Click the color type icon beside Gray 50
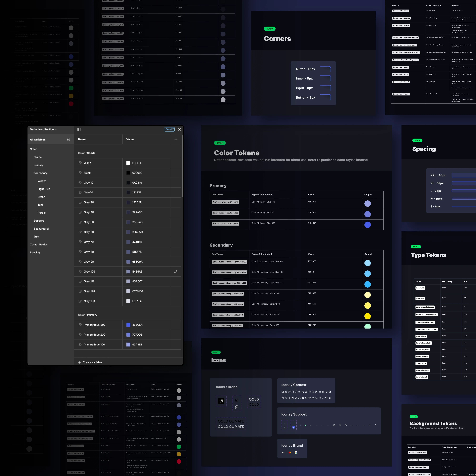 tap(80, 222)
